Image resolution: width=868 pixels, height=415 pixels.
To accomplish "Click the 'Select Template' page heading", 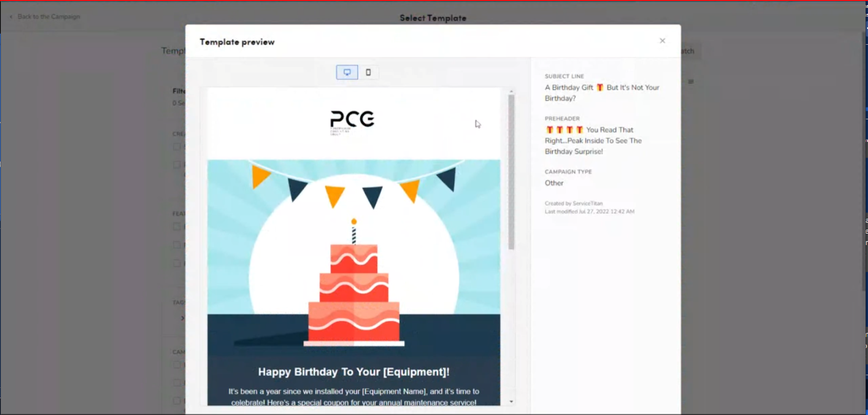I will pyautogui.click(x=433, y=18).
